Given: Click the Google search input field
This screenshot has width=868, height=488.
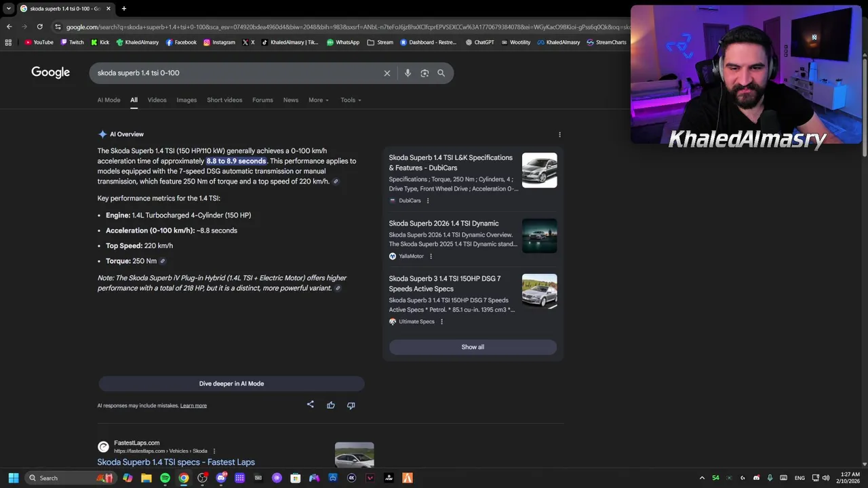Looking at the screenshot, I should [237, 73].
